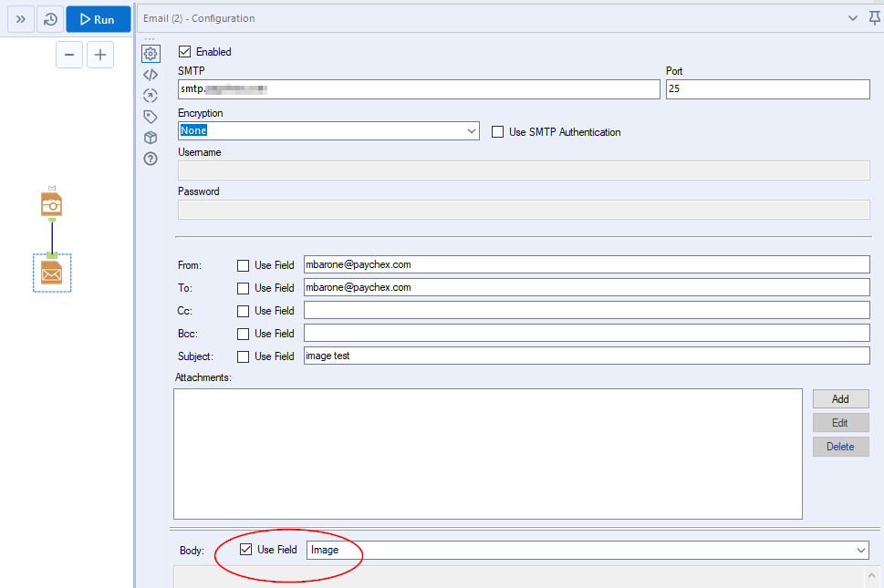Run the workflow

coord(99,19)
